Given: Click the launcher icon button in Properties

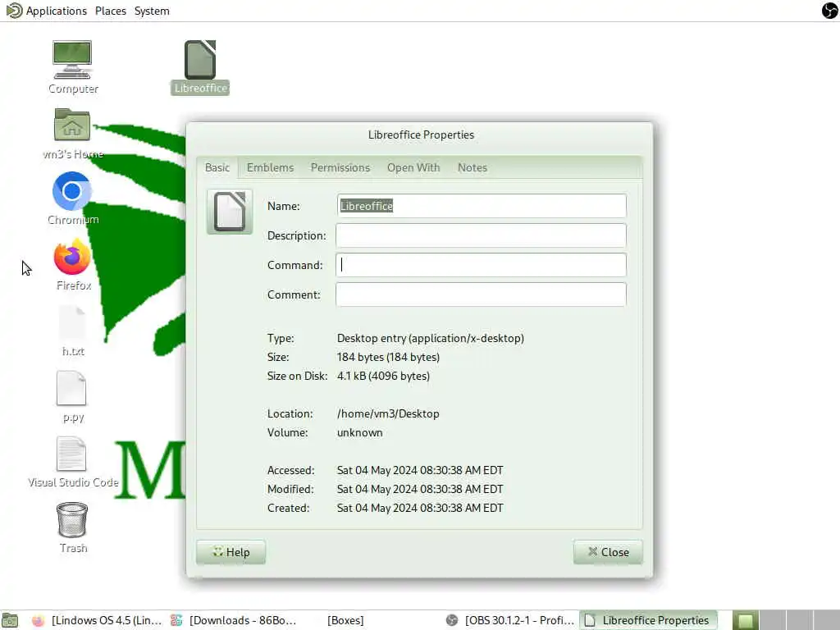Looking at the screenshot, I should (230, 212).
